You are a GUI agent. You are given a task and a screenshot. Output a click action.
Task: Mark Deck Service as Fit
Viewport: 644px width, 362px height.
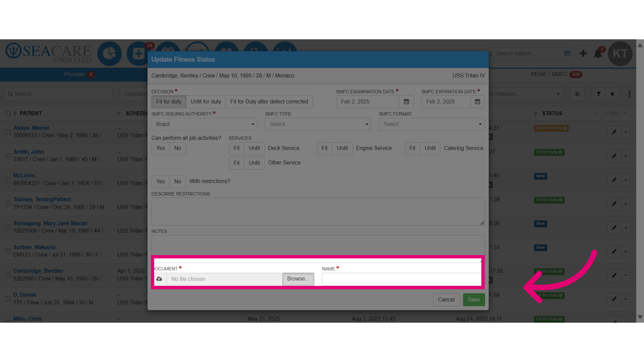click(236, 148)
